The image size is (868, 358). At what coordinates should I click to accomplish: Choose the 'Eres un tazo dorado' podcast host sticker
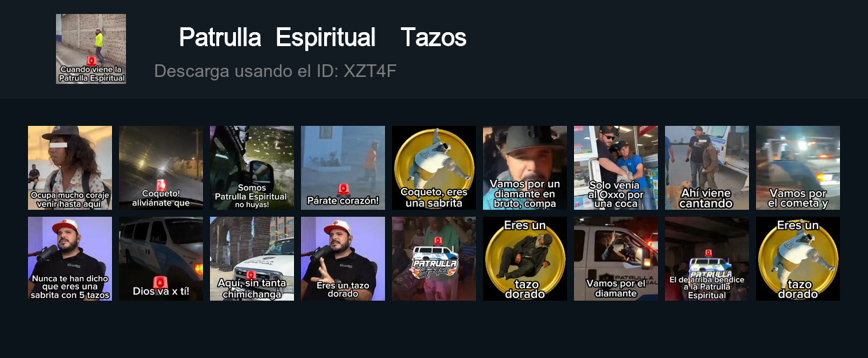(x=343, y=259)
